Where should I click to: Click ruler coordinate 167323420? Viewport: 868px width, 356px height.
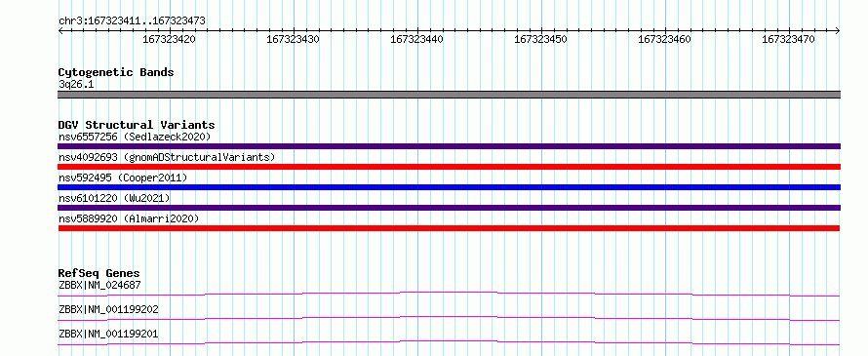pos(169,39)
